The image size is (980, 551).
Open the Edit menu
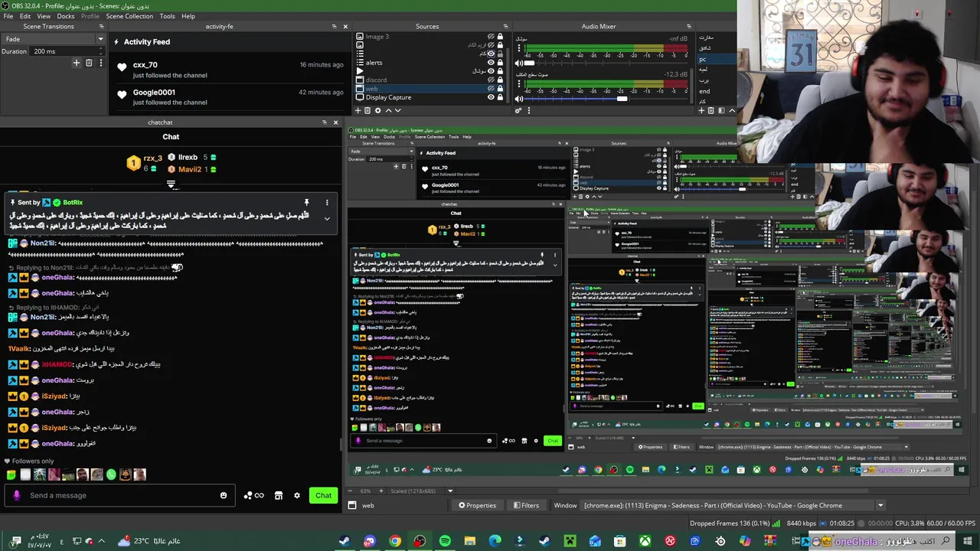click(x=25, y=16)
